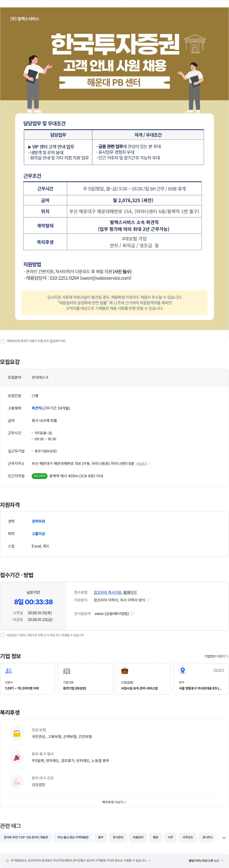The width and height of the screenshot is (229, 868).
Task: Open the 잡코리아 즉시지원 application link
Action: point(107,592)
